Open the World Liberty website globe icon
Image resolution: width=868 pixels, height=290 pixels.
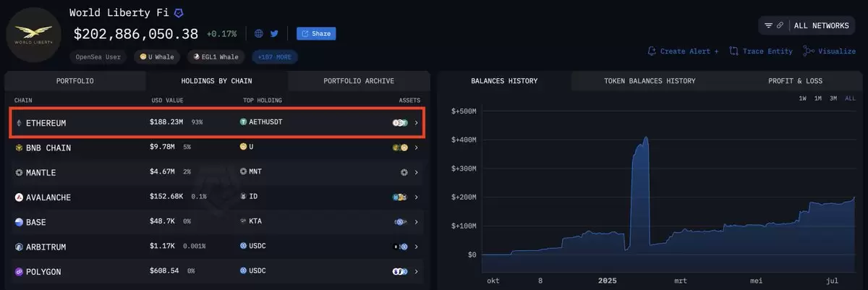pyautogui.click(x=259, y=33)
